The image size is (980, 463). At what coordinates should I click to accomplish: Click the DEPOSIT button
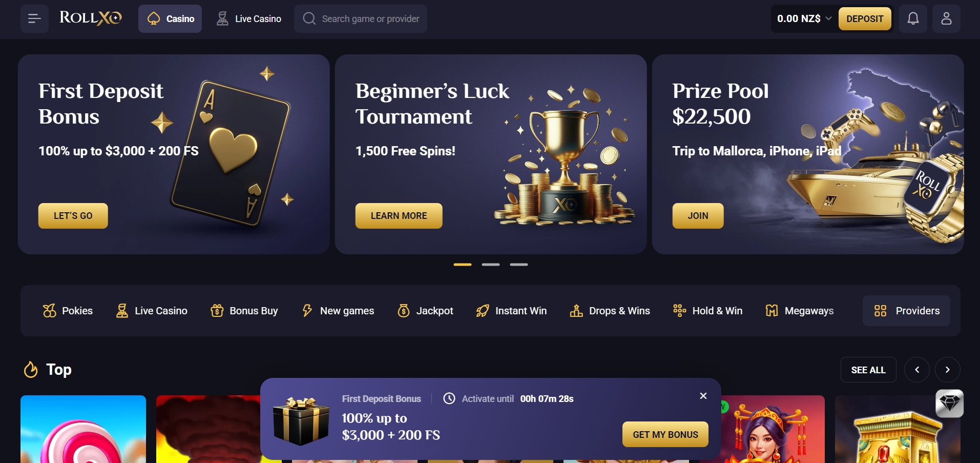point(865,19)
